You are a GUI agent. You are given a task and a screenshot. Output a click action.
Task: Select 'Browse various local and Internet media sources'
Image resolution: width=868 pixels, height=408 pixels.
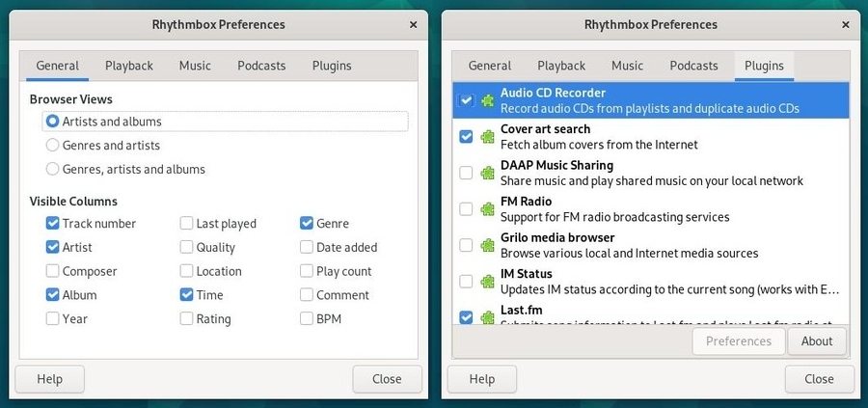coord(630,254)
